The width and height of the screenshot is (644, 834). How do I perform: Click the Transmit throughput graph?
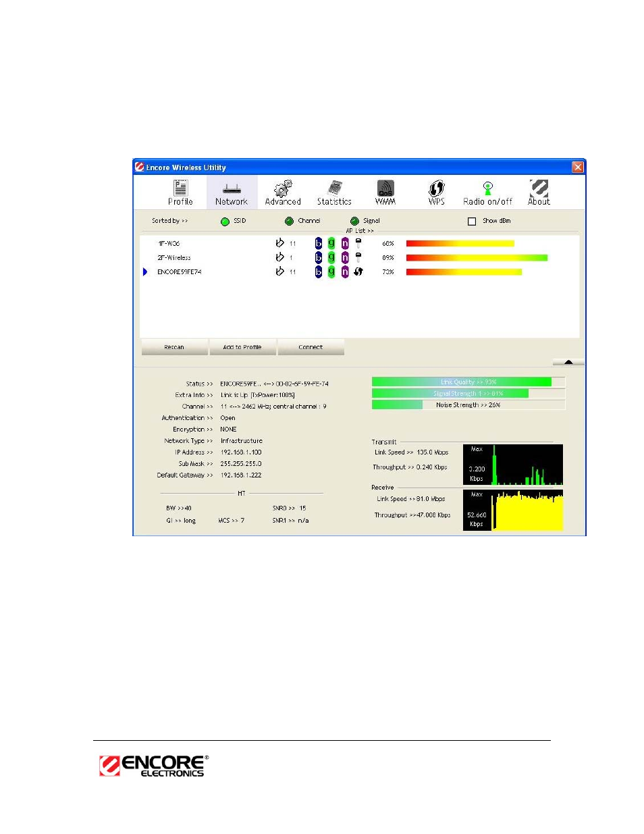[513, 465]
